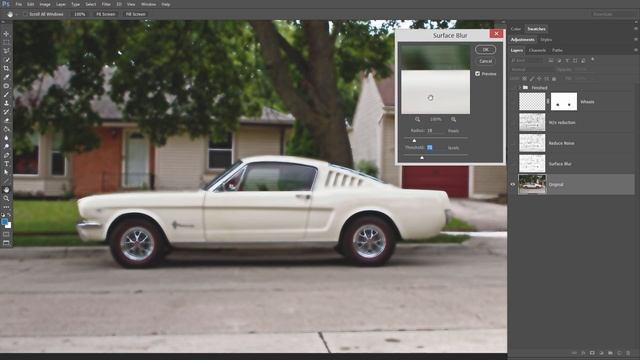Filter layers by type layer icon
This screenshot has height=360, width=640.
pos(567,60)
